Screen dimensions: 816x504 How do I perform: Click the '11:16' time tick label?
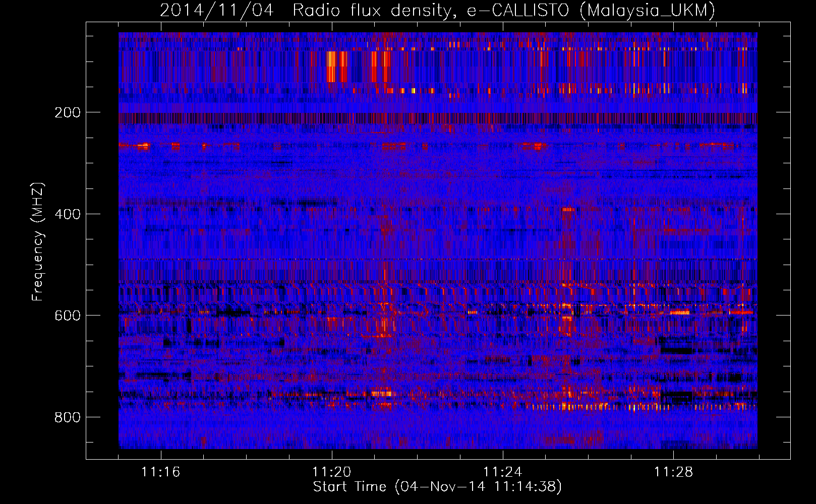click(x=160, y=472)
